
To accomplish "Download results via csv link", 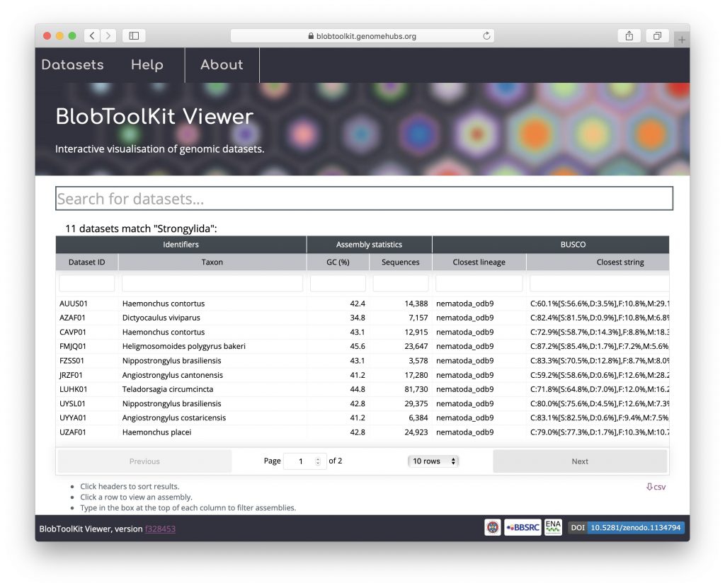I will point(656,487).
